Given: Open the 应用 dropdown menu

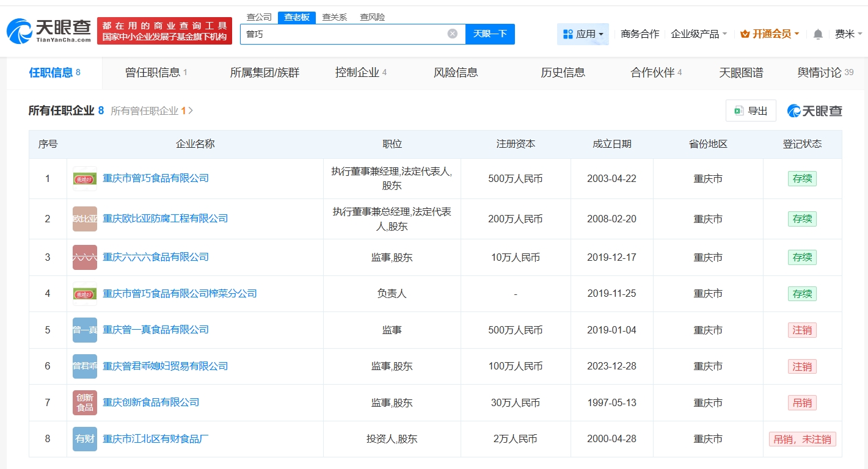Looking at the screenshot, I should tap(583, 34).
